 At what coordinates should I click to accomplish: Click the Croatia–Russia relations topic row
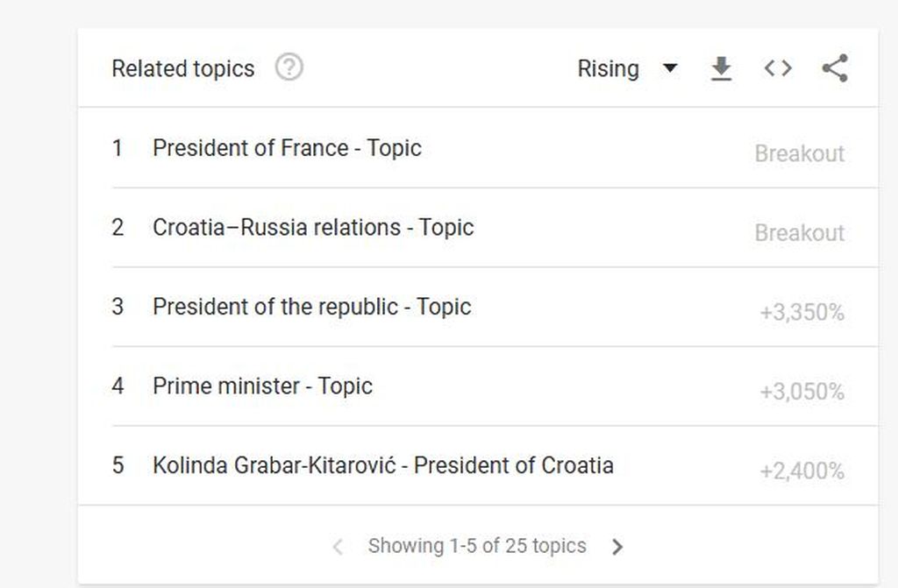point(314,227)
